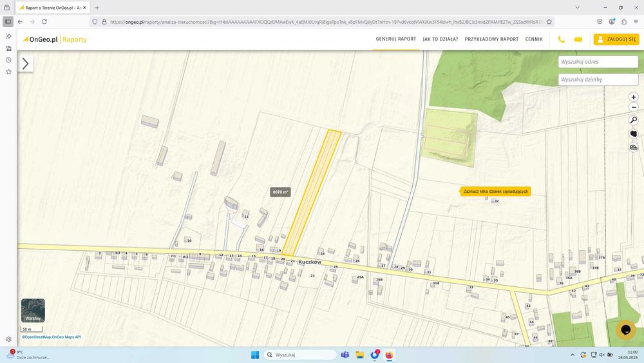Zoom out the map with minus button
The width and height of the screenshot is (644, 363).
pyautogui.click(x=633, y=107)
